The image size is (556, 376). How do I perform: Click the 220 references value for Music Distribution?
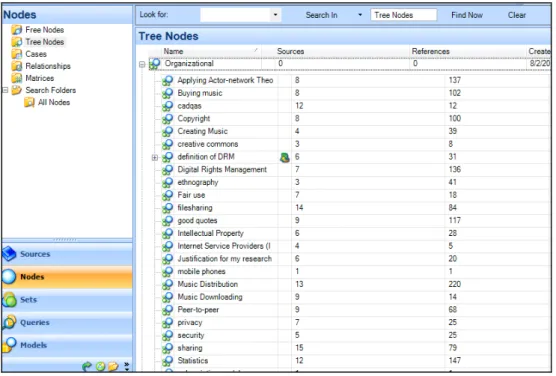[454, 285]
